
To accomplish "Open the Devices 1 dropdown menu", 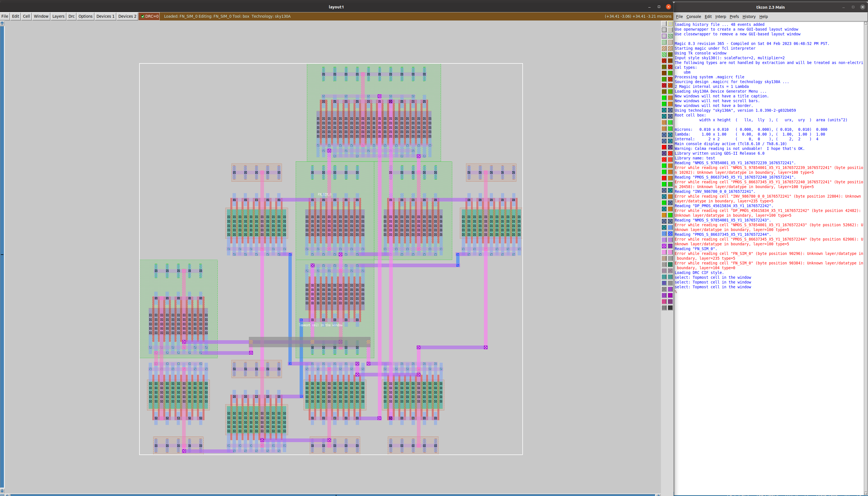I will [105, 16].
